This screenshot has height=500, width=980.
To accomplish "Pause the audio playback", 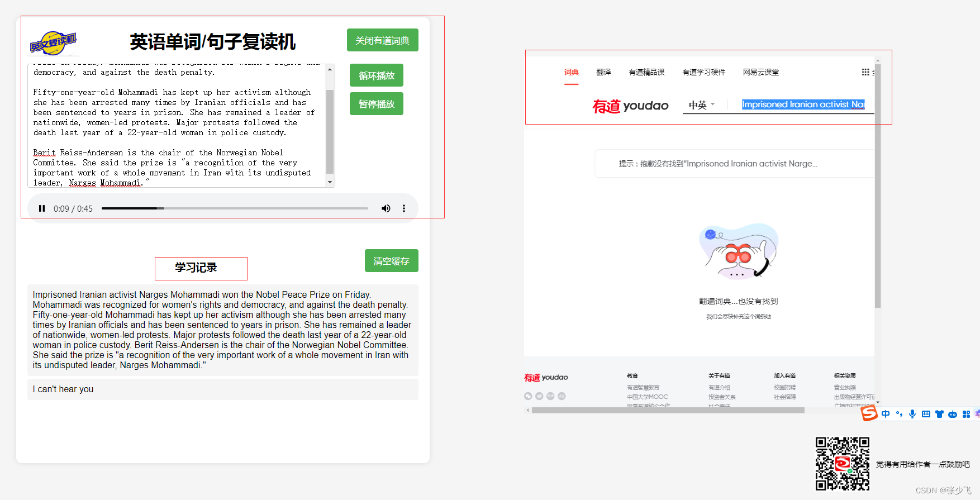I will [x=42, y=208].
